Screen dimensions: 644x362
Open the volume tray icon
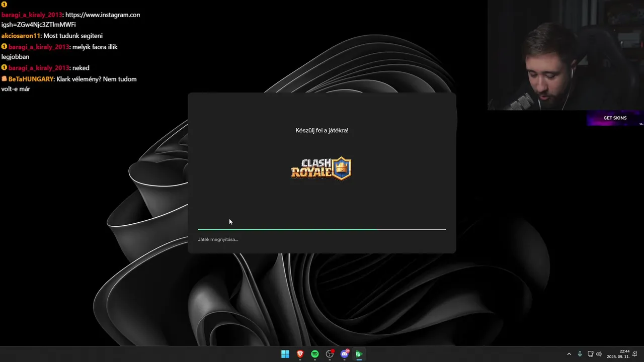pos(599,354)
